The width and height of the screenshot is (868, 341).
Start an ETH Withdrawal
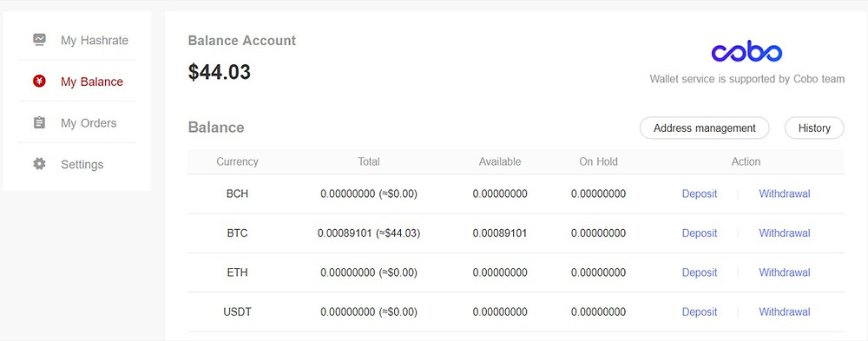tap(785, 272)
